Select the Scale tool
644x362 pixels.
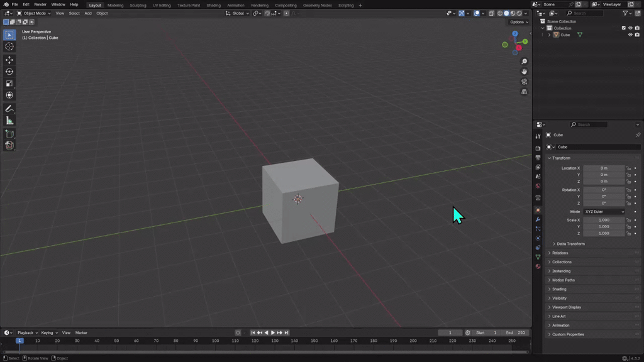tap(9, 84)
